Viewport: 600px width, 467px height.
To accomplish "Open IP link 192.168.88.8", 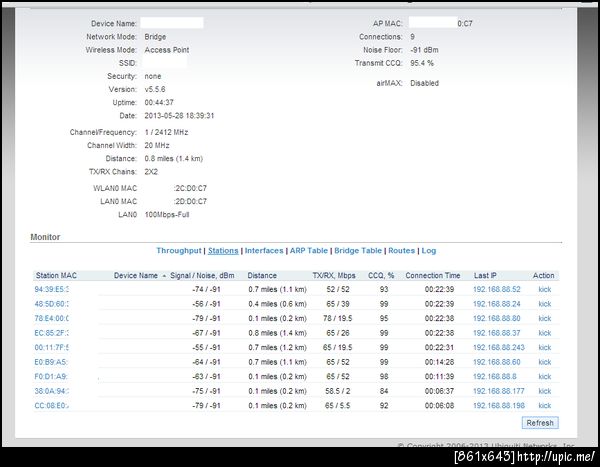I will pos(495,377).
